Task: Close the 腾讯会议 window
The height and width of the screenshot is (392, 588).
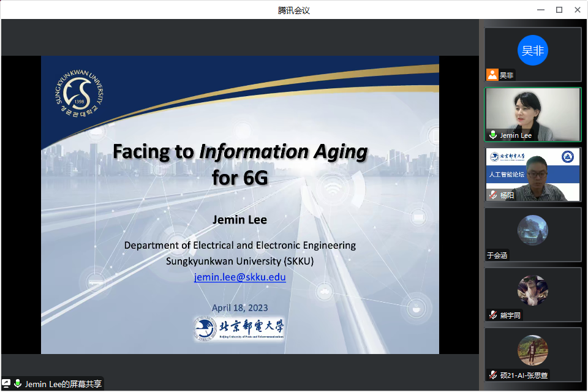Action: point(578,10)
